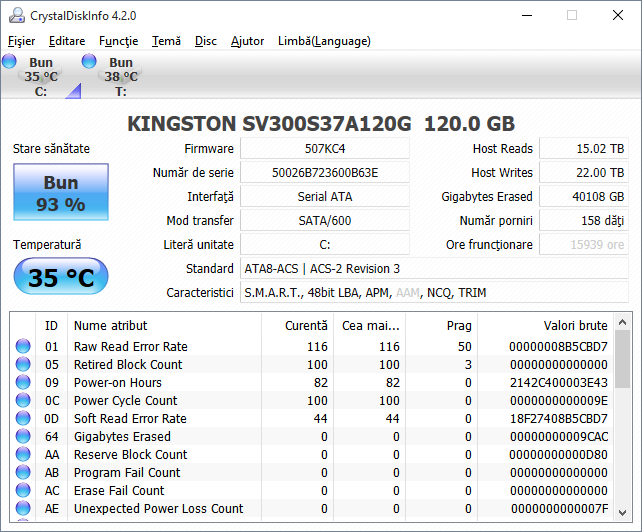Select the Raw Read Error Rate row text
642x532 pixels.
tap(131, 346)
